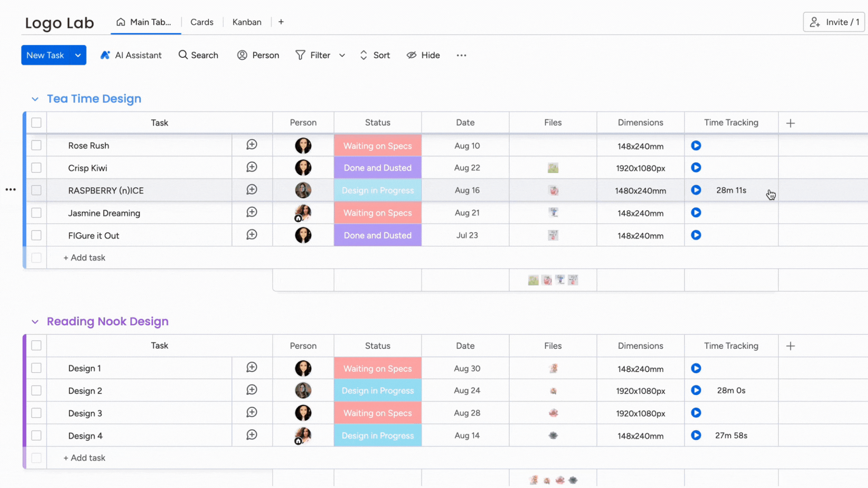The width and height of the screenshot is (868, 488).
Task: Collapse the Reading Nook Design group
Action: [34, 320]
